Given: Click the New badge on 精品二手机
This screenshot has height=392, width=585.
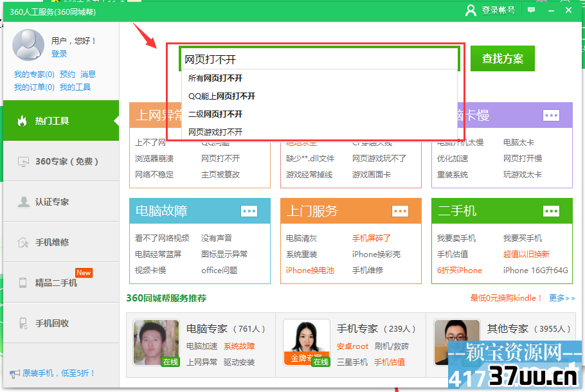Looking at the screenshot, I should point(84,272).
